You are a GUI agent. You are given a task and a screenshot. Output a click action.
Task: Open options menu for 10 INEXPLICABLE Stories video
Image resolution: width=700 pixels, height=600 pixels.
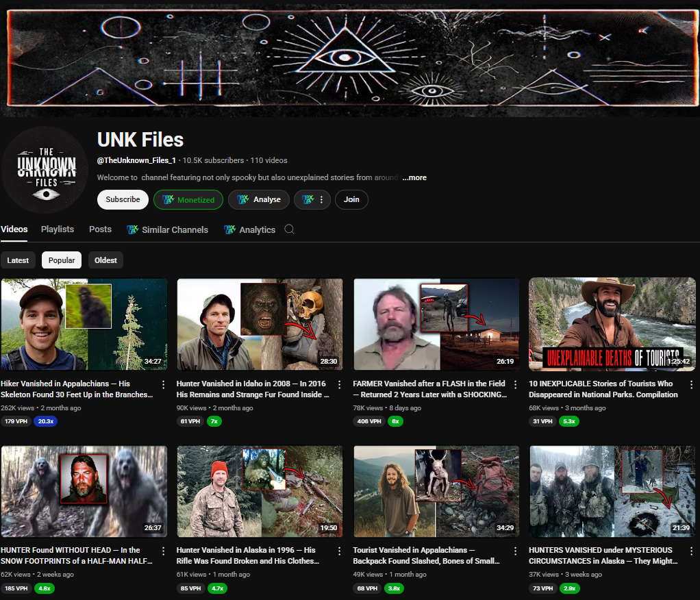(x=692, y=385)
